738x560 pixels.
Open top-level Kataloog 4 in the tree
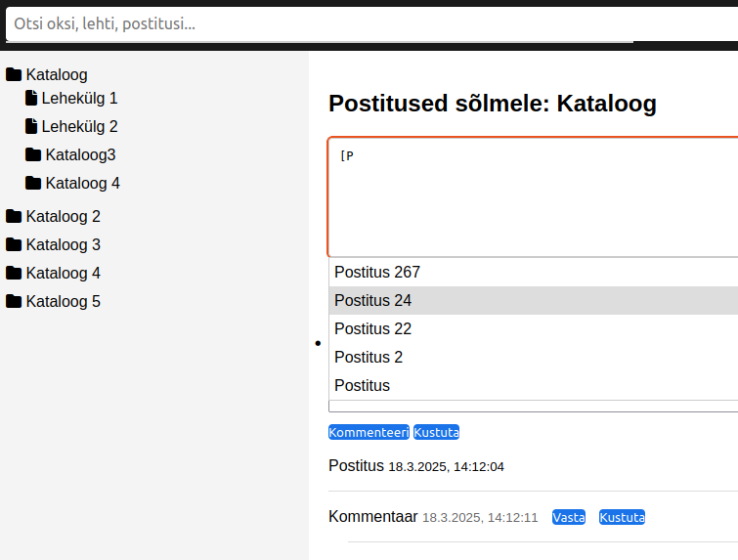[63, 273]
